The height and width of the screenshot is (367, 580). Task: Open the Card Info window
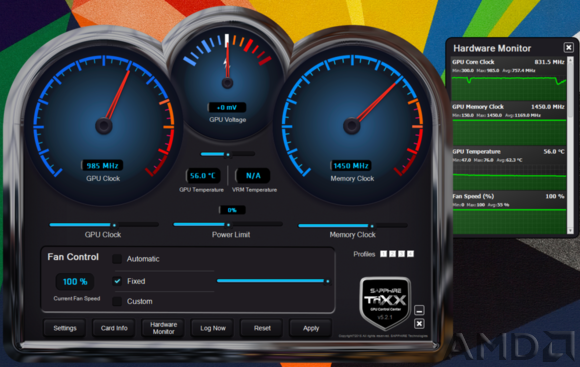tap(114, 328)
